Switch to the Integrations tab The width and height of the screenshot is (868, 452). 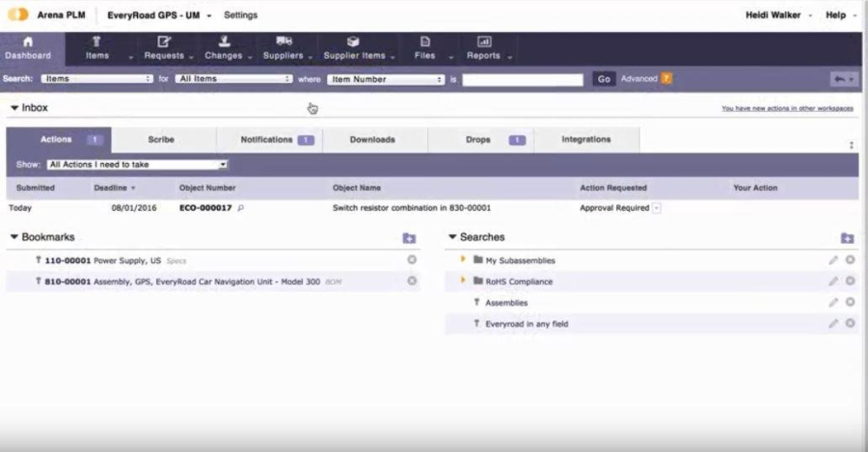click(586, 140)
